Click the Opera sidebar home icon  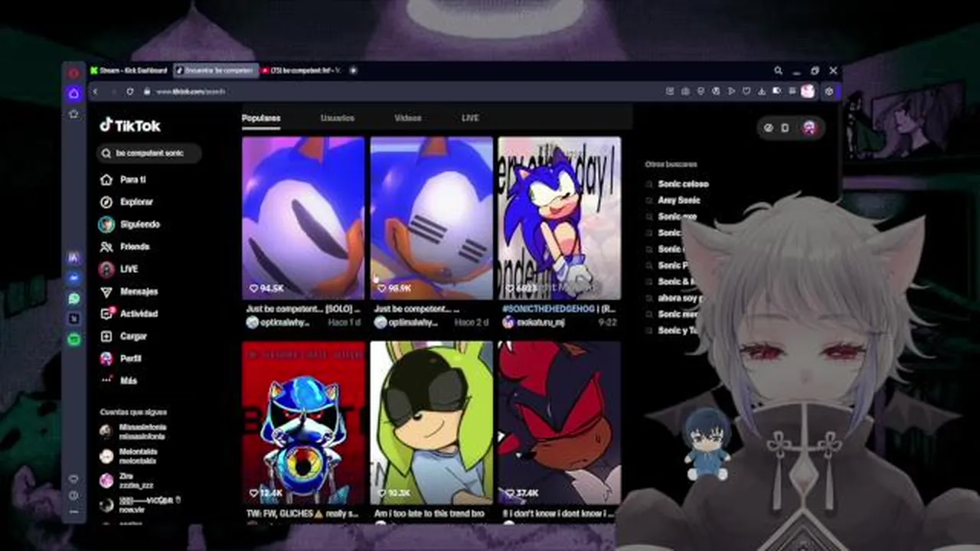[73, 93]
